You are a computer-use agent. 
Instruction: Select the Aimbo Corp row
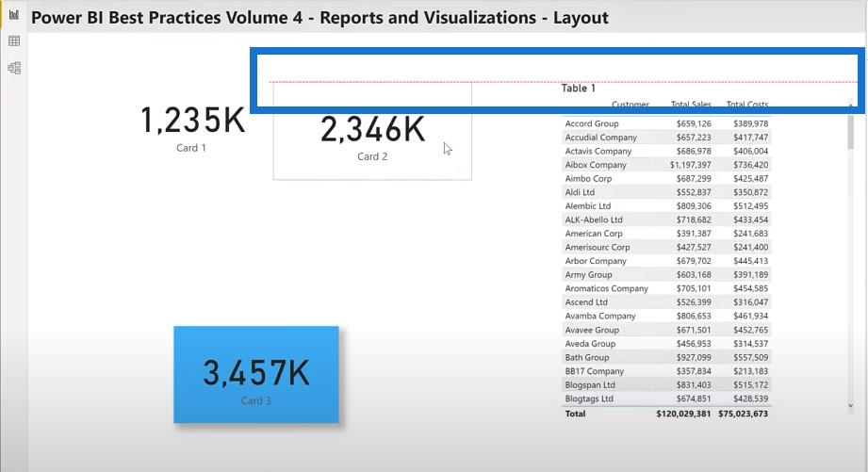point(666,179)
